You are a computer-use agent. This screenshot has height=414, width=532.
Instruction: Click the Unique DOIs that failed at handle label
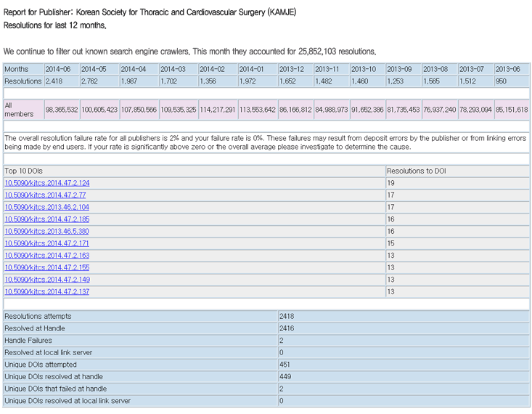[x=56, y=389]
